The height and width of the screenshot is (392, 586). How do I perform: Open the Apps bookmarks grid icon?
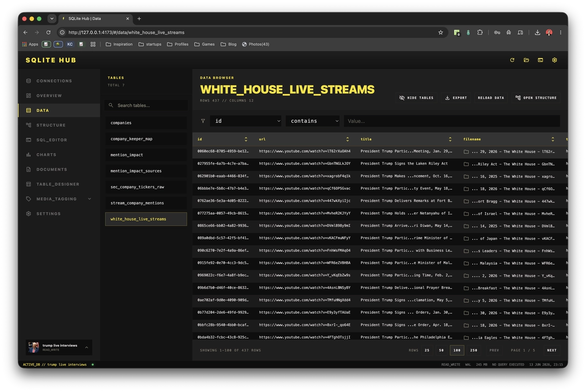24,44
